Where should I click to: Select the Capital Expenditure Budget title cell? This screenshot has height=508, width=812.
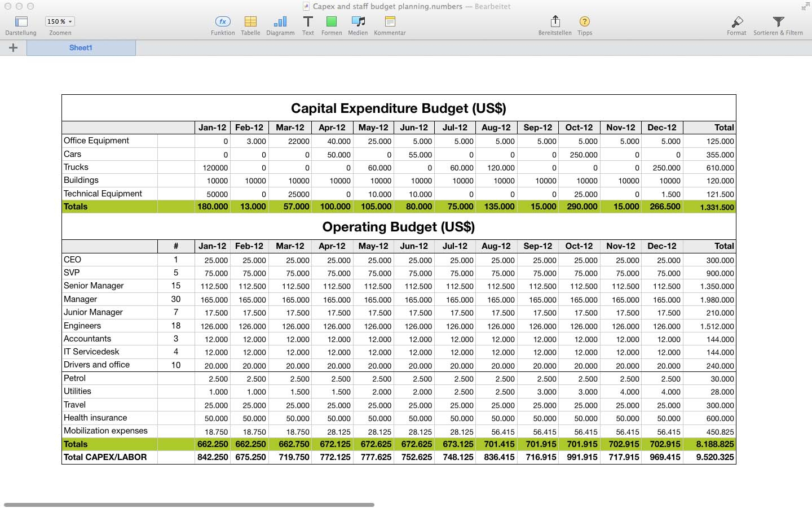[398, 108]
